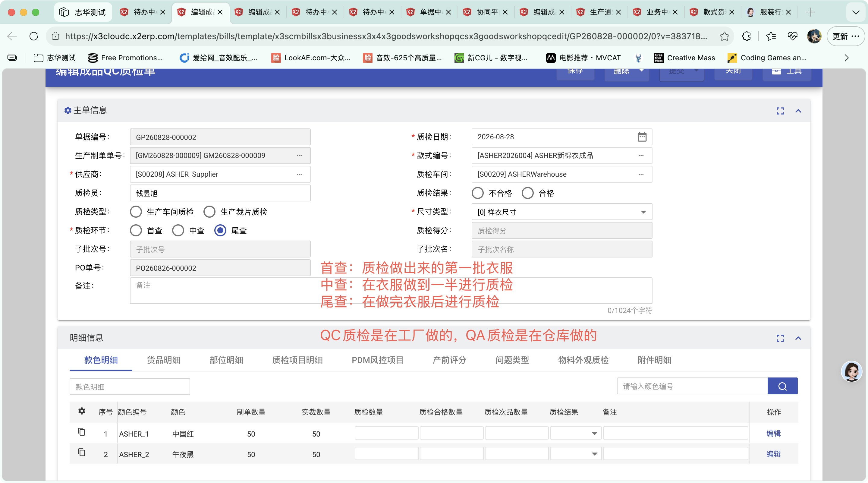
Task: Open the 志华测试 bookmark folder
Action: pyautogui.click(x=55, y=58)
